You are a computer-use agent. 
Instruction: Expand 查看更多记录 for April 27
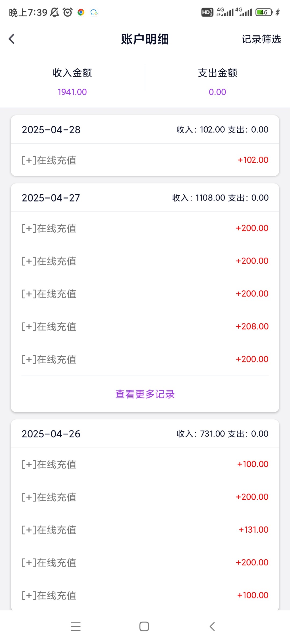(x=145, y=394)
